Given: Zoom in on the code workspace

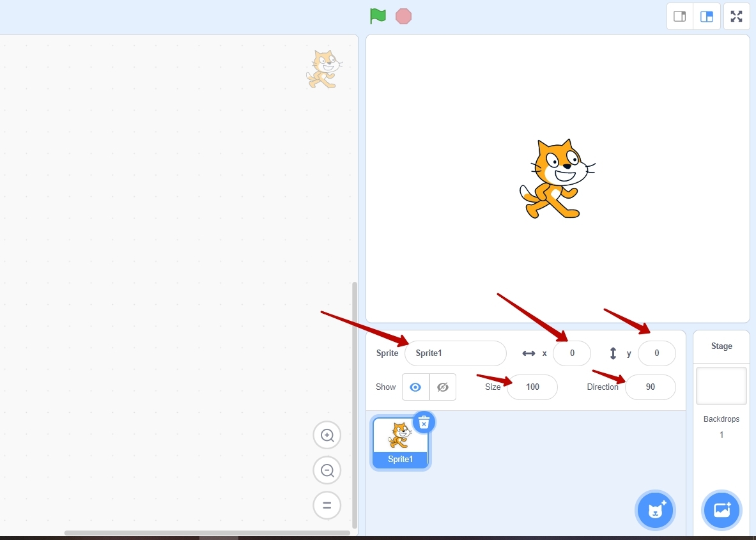Looking at the screenshot, I should pyautogui.click(x=327, y=435).
